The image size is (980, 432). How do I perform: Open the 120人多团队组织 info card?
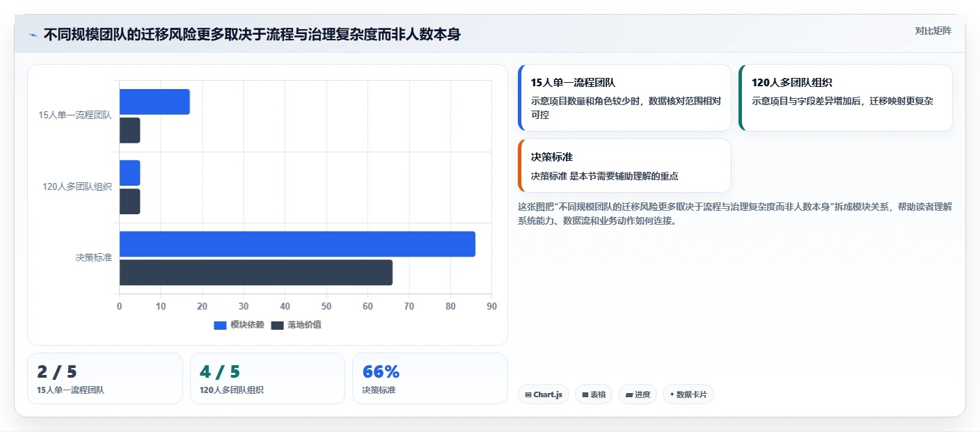coord(846,97)
